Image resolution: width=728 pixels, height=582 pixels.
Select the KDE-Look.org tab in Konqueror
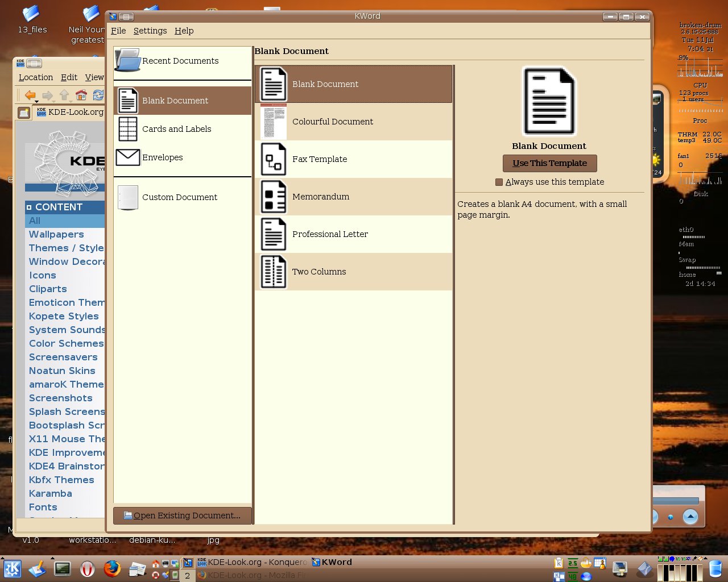pyautogui.click(x=69, y=112)
